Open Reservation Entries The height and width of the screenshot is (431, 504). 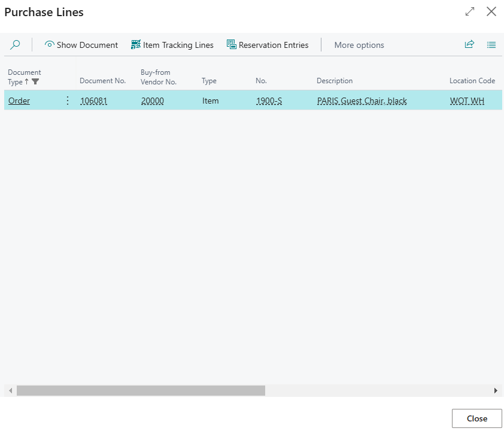tap(268, 45)
